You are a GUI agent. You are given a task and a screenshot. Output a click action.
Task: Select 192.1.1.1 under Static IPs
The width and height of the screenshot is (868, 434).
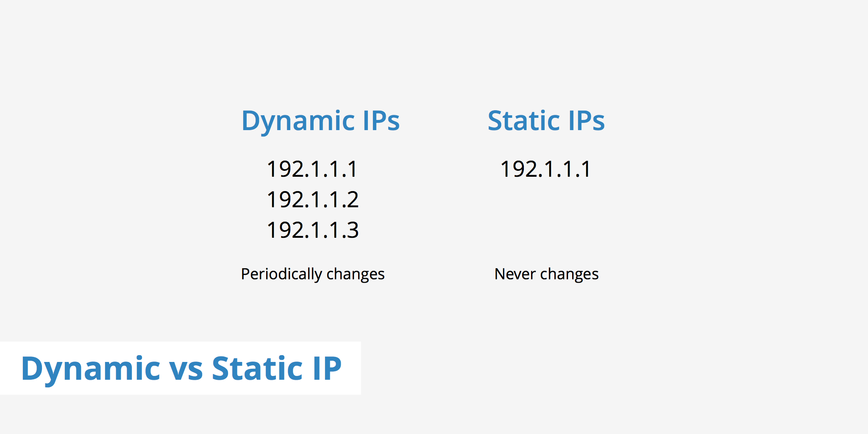[546, 169]
